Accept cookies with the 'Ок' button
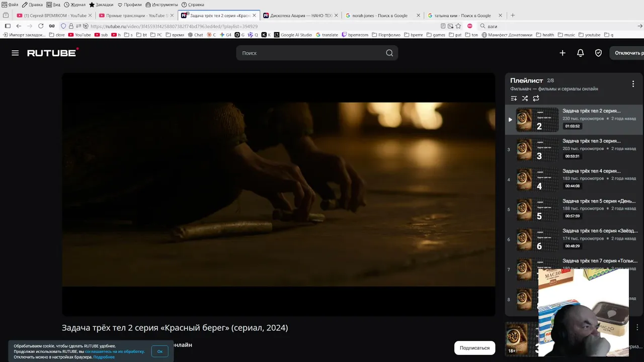Screen dimensions: 644x362 pyautogui.click(x=159, y=351)
